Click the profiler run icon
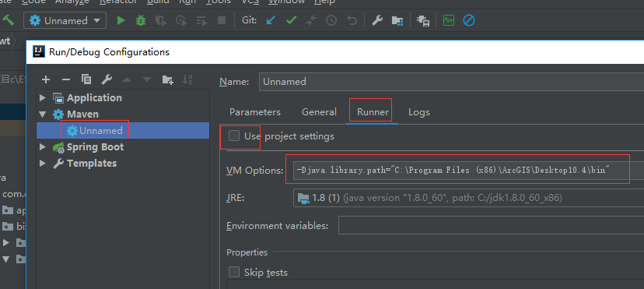 181,20
